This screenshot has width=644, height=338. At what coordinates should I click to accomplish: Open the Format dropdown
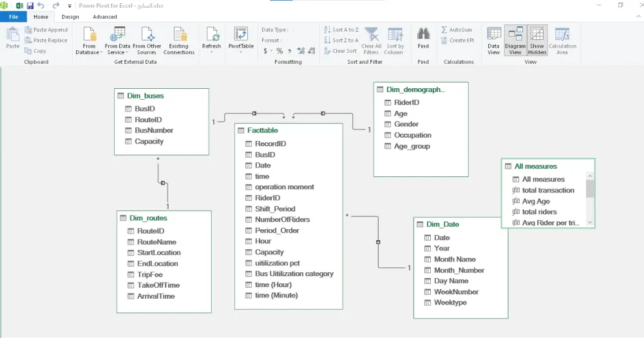tap(272, 41)
